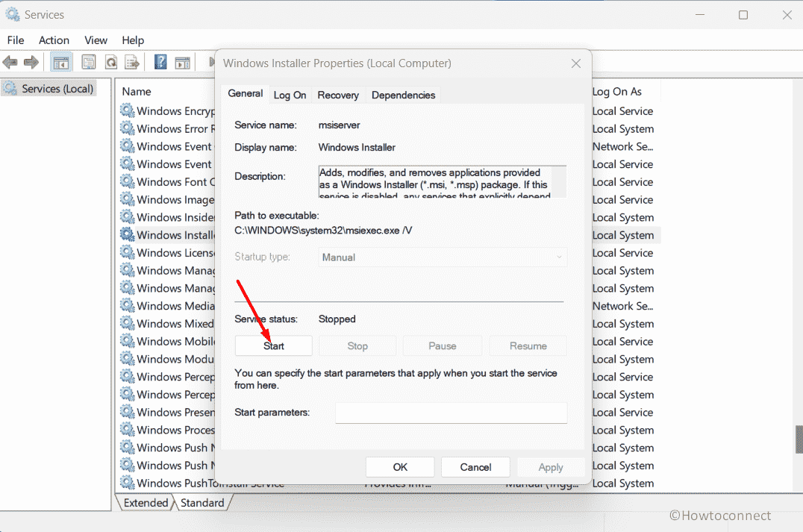
Task: Click the Export List toolbar icon
Action: 132,63
